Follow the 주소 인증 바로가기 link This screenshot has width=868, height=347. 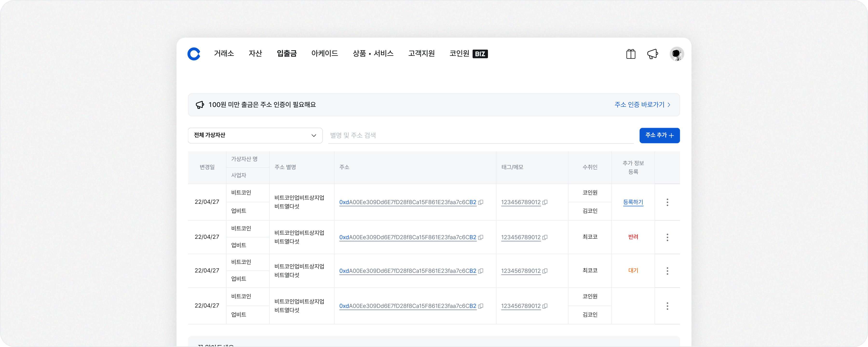(x=642, y=105)
